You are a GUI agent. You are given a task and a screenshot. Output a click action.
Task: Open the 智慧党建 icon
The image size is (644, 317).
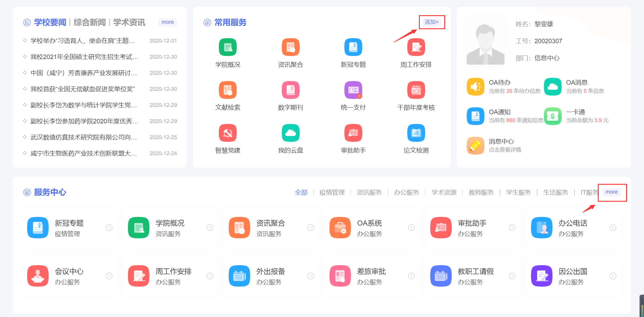(x=228, y=133)
